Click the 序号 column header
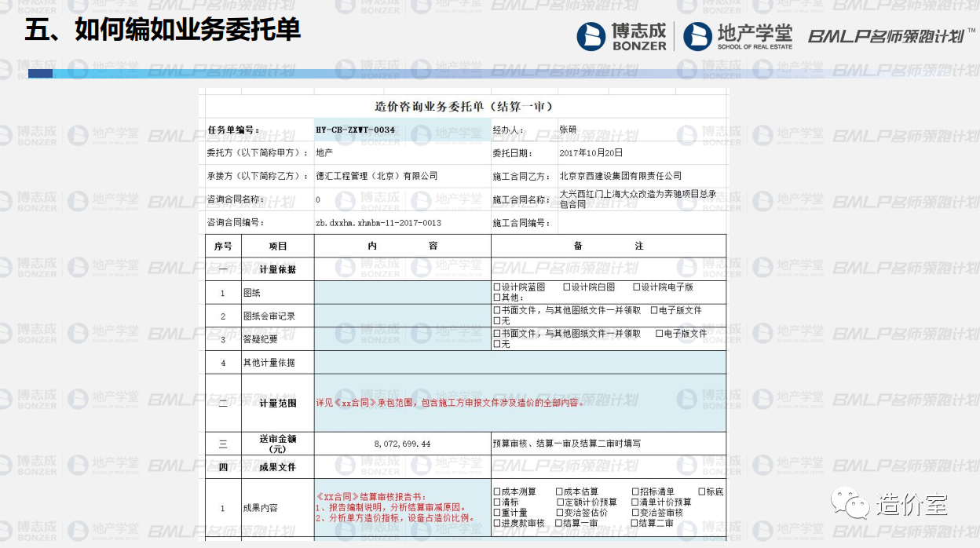This screenshot has height=548, width=980. pos(223,246)
